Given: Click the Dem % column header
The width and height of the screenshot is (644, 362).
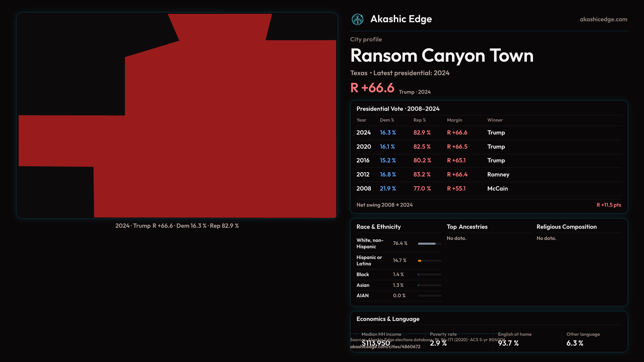Looking at the screenshot, I should [x=387, y=120].
